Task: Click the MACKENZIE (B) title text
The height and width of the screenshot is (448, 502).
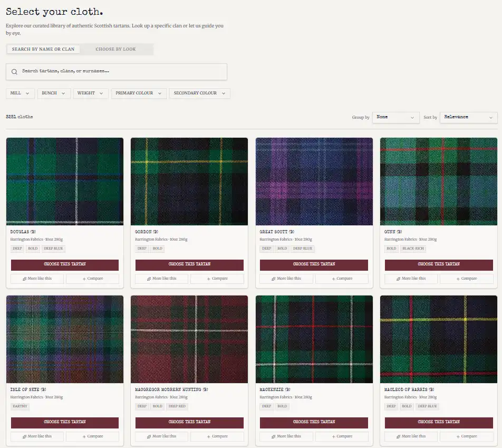Action: [275, 389]
